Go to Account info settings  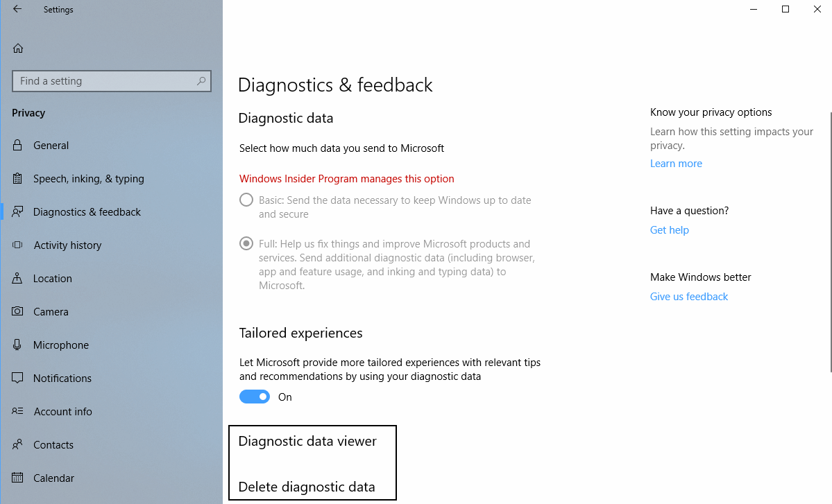coord(62,412)
